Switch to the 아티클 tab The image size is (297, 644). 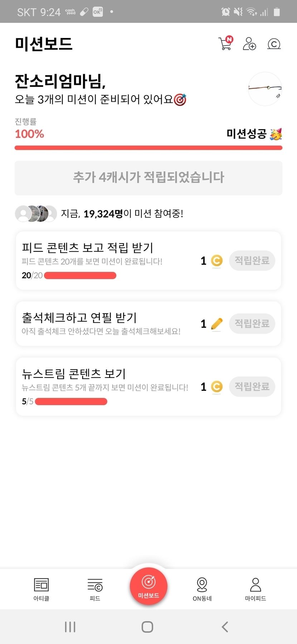tap(41, 589)
